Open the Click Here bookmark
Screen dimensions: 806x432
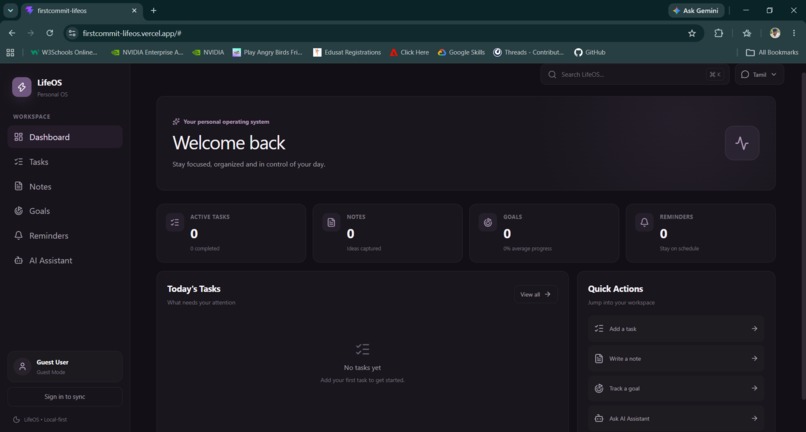(x=409, y=52)
